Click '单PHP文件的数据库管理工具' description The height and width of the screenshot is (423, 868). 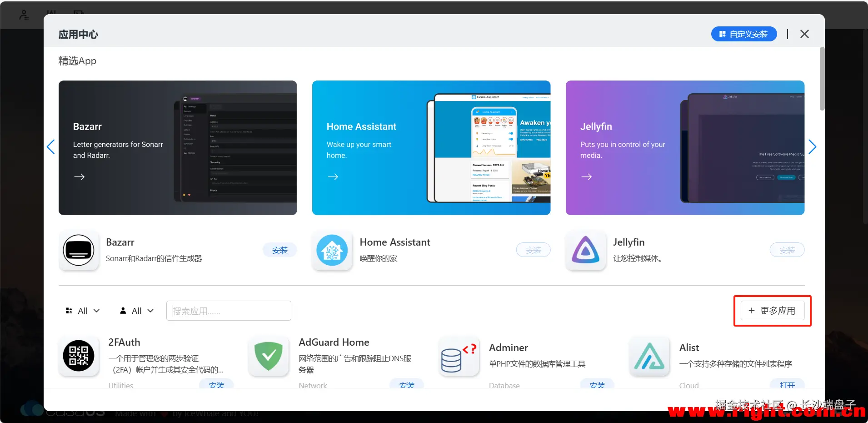537,364
